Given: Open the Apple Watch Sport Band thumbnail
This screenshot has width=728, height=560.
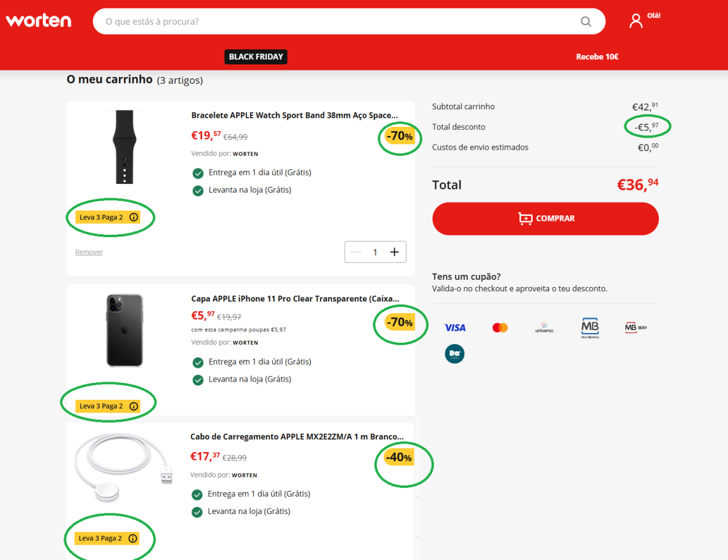Looking at the screenshot, I should [124, 147].
